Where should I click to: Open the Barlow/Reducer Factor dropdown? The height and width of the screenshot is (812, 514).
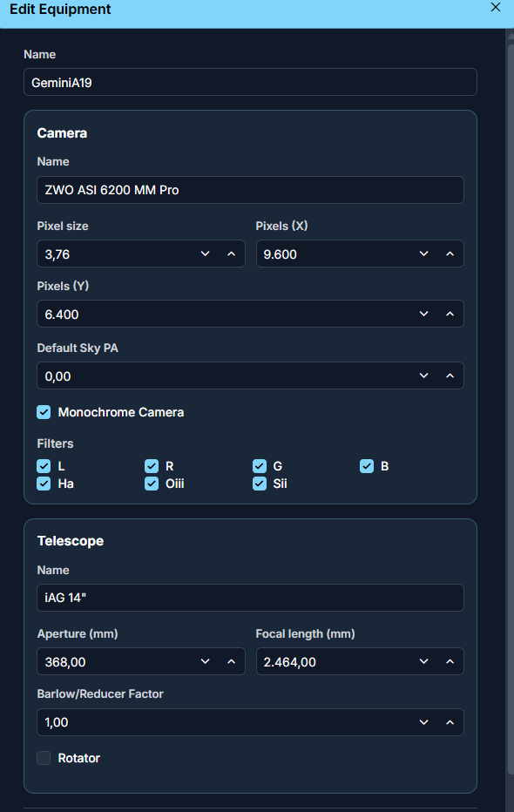tap(424, 722)
